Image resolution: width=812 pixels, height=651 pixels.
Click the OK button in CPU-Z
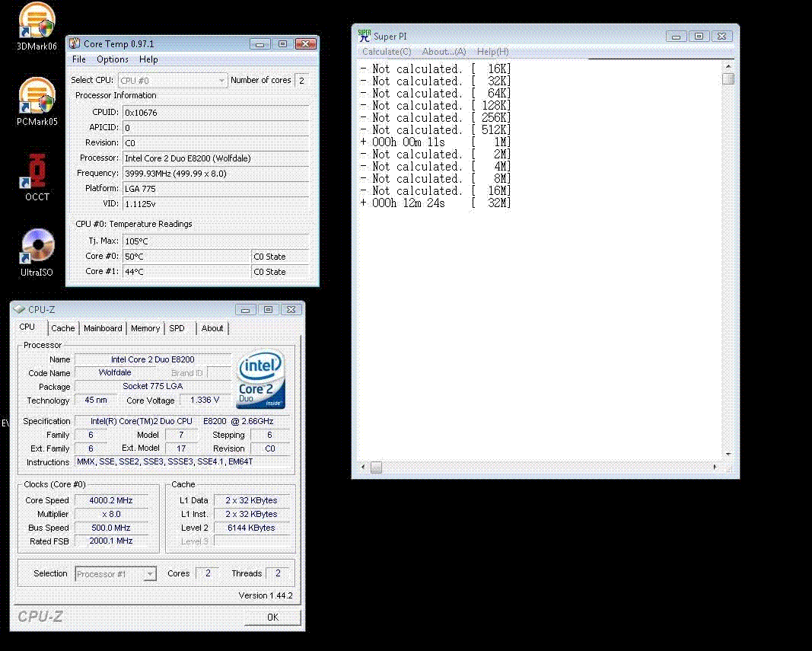272,617
